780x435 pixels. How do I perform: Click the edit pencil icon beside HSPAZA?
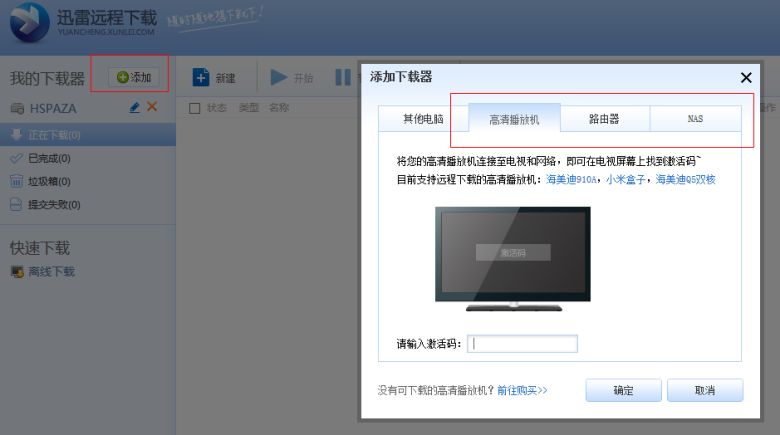[x=135, y=107]
